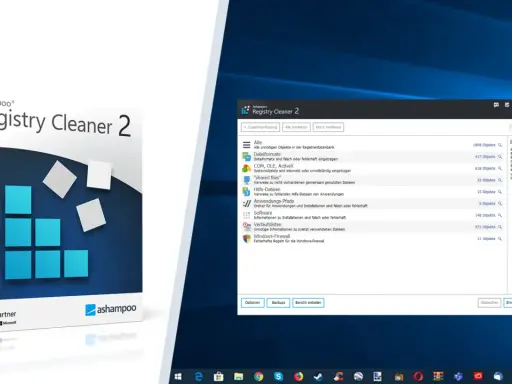
Task: Click the Nichts markieren button
Action: [x=328, y=127]
